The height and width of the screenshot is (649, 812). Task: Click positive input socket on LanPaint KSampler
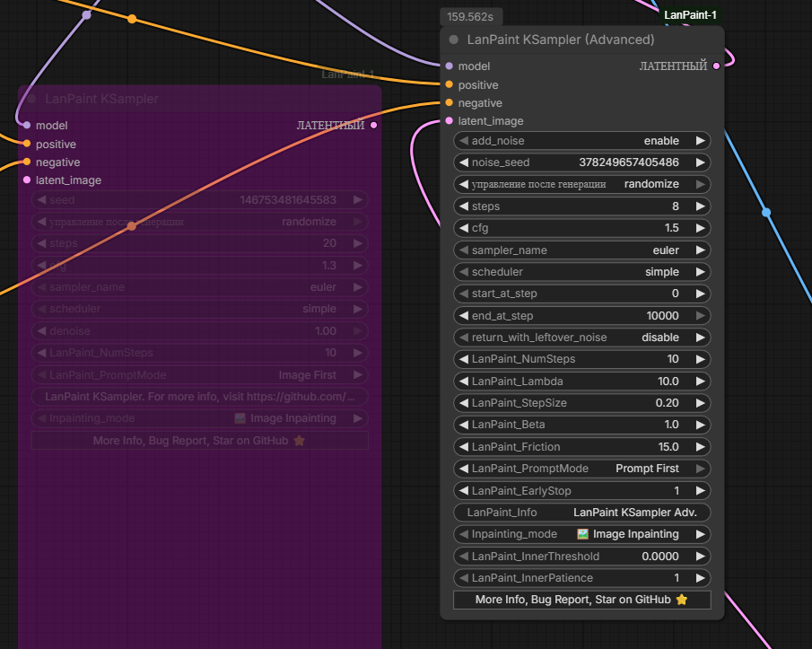(x=27, y=144)
